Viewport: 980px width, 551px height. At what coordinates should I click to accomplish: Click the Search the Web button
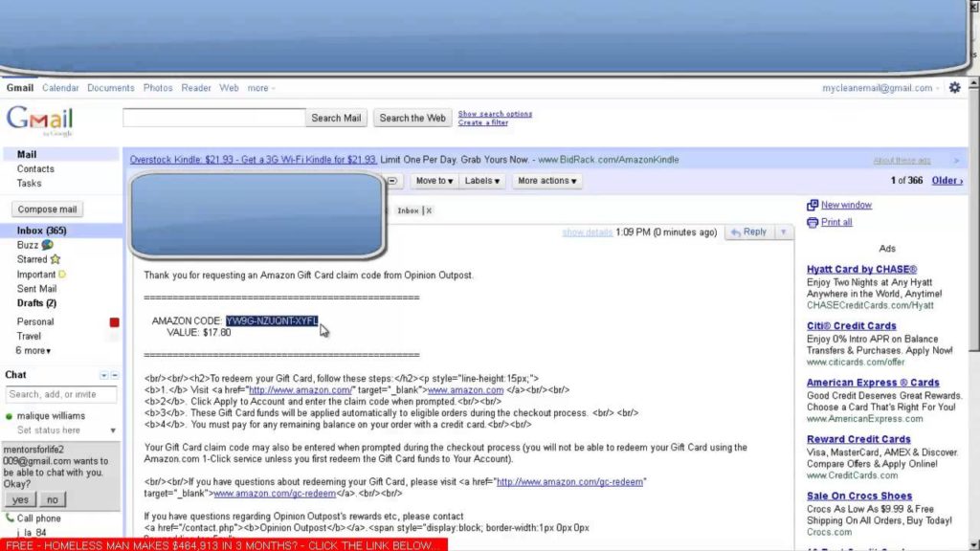click(412, 118)
